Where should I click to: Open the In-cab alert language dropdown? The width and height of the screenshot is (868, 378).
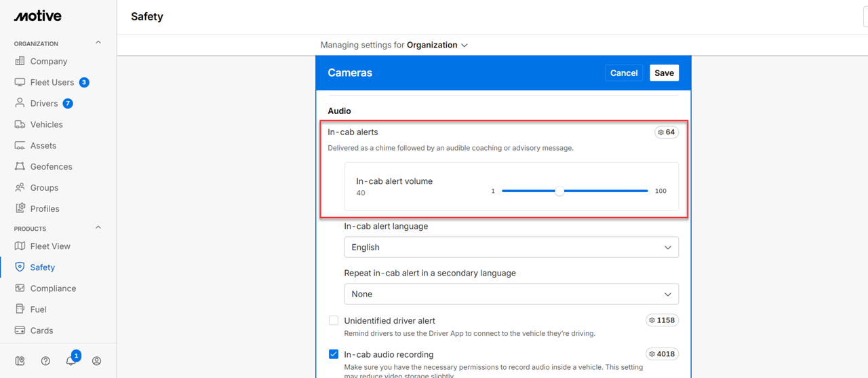tap(511, 248)
